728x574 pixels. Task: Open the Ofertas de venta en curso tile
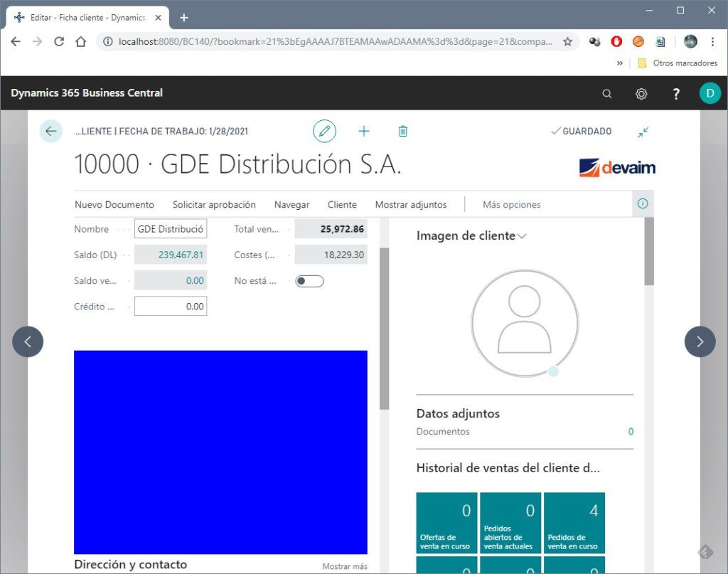pyautogui.click(x=446, y=523)
